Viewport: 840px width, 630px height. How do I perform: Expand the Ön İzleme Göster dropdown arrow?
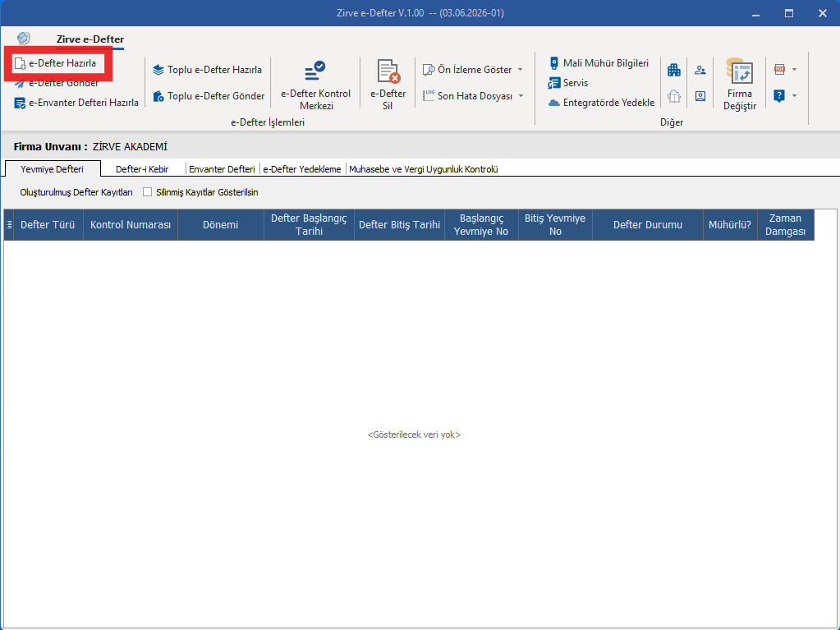click(x=521, y=70)
